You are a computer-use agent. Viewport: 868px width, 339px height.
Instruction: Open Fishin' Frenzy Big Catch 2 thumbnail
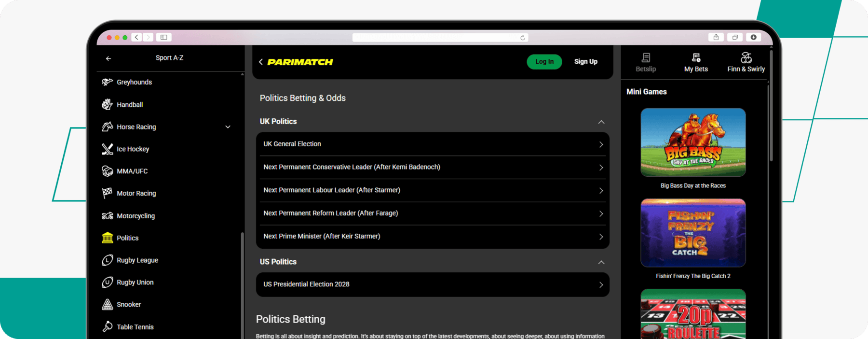click(693, 233)
